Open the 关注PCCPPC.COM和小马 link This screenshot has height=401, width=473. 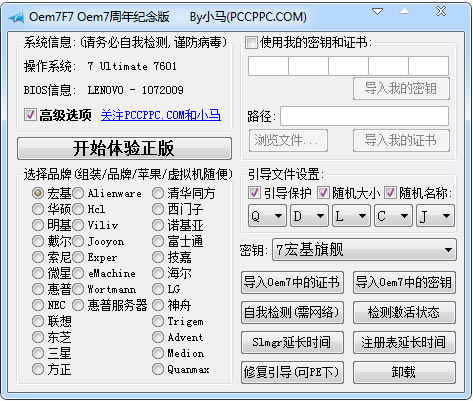pos(161,115)
